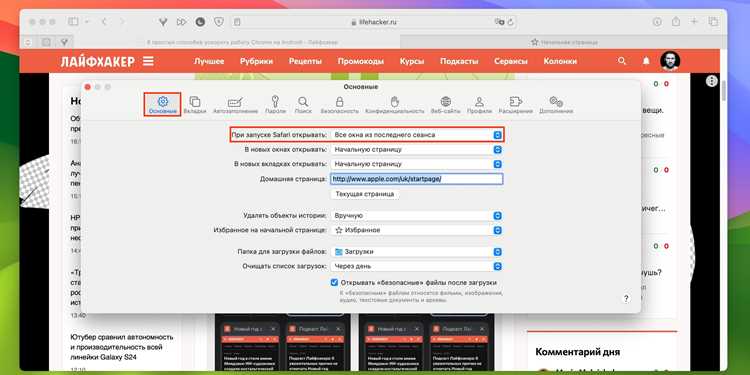This screenshot has width=750, height=375.
Task: Click the translate icon in address bar
Action: (499, 22)
